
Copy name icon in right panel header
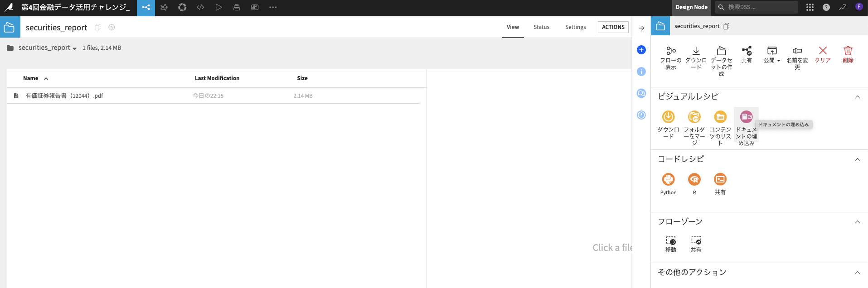(726, 26)
